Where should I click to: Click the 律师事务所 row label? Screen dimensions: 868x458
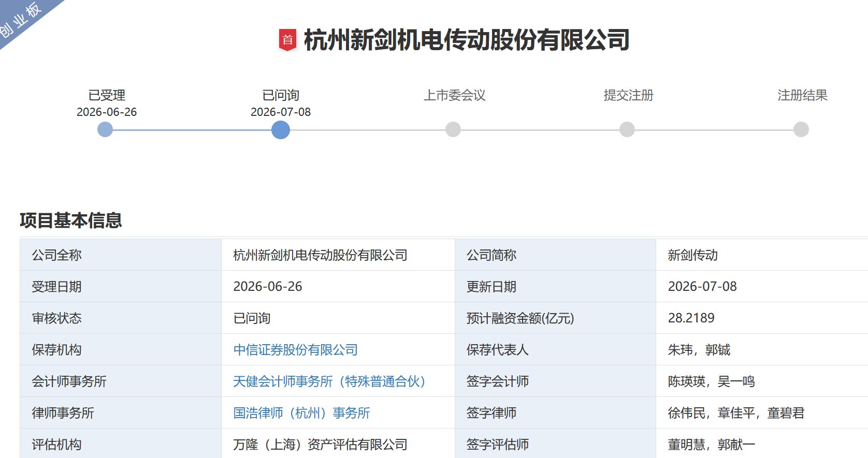pos(63,413)
